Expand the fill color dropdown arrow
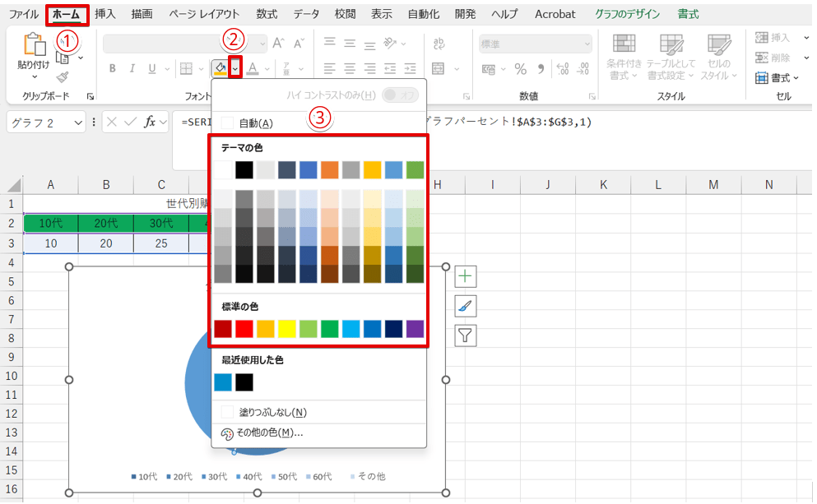Viewport: 817px width, 504px height. point(235,68)
